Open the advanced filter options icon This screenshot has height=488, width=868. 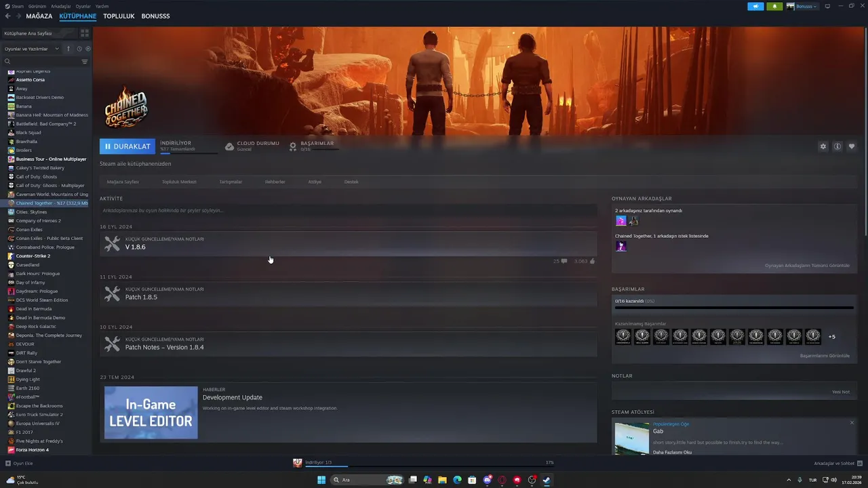click(x=85, y=62)
